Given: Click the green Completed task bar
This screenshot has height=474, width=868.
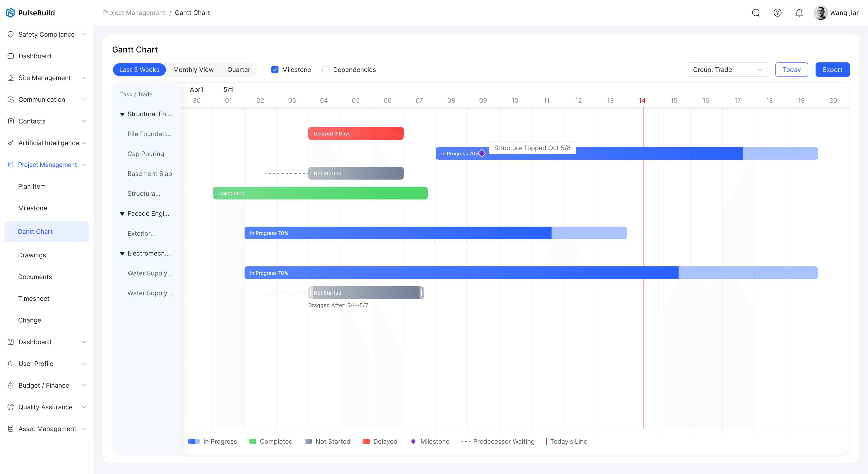Looking at the screenshot, I should [x=320, y=193].
